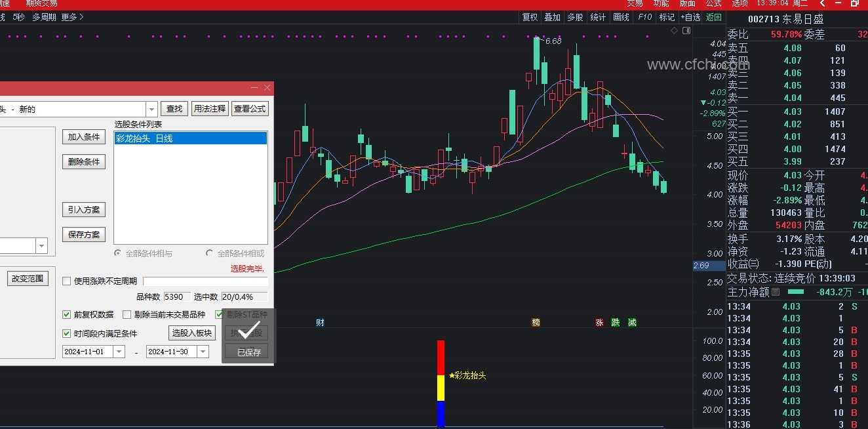Click the 财 event marker under the chart
Image resolution: width=868 pixels, height=429 pixels.
tap(320, 322)
